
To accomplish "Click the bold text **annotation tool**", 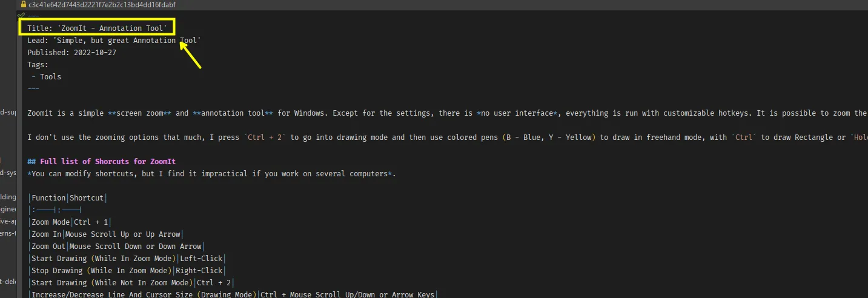I will 231,113.
